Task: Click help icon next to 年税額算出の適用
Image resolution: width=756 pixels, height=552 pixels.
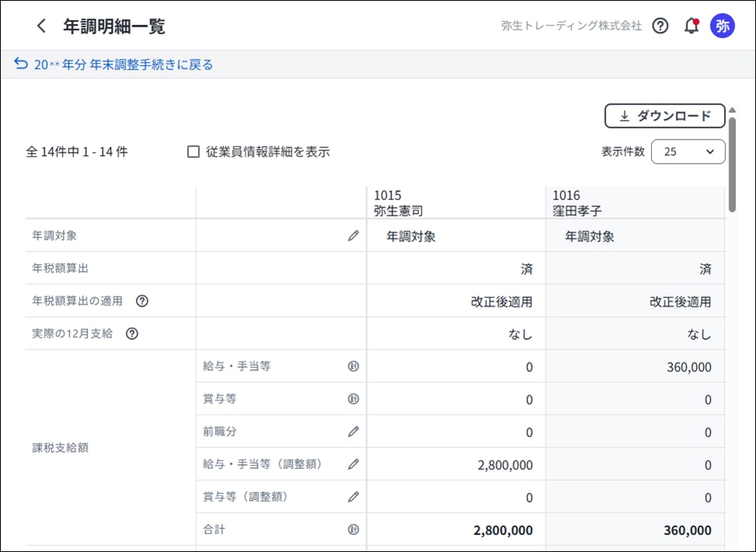Action: [142, 301]
